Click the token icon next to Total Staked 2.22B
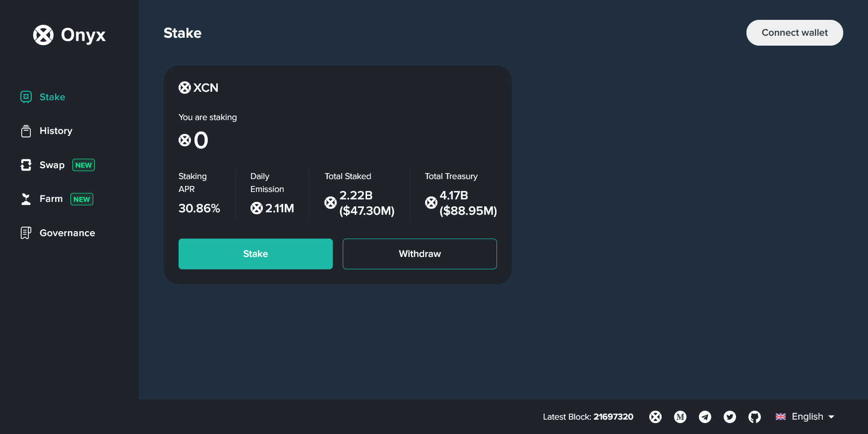This screenshot has height=434, width=868. 331,202
